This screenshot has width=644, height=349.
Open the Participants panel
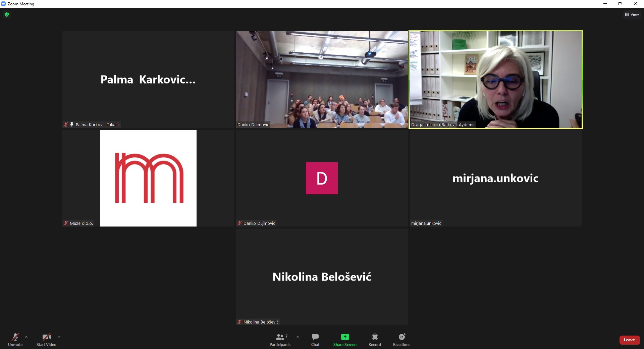tap(280, 339)
